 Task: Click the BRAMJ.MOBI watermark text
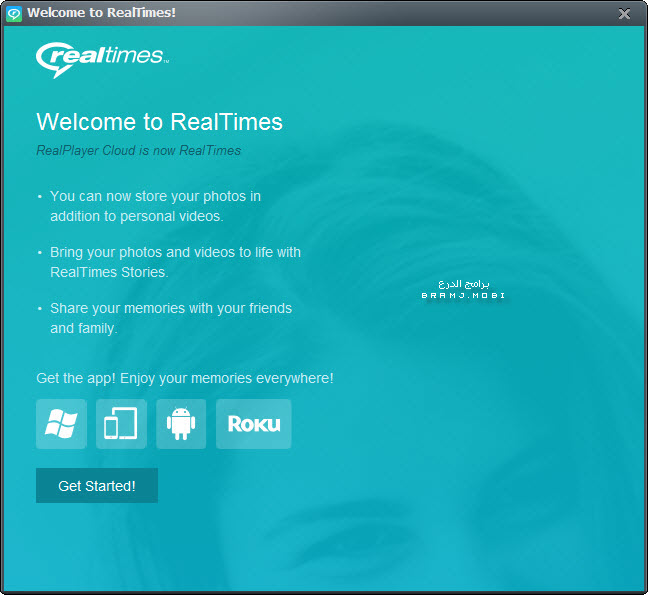pyautogui.click(x=463, y=296)
